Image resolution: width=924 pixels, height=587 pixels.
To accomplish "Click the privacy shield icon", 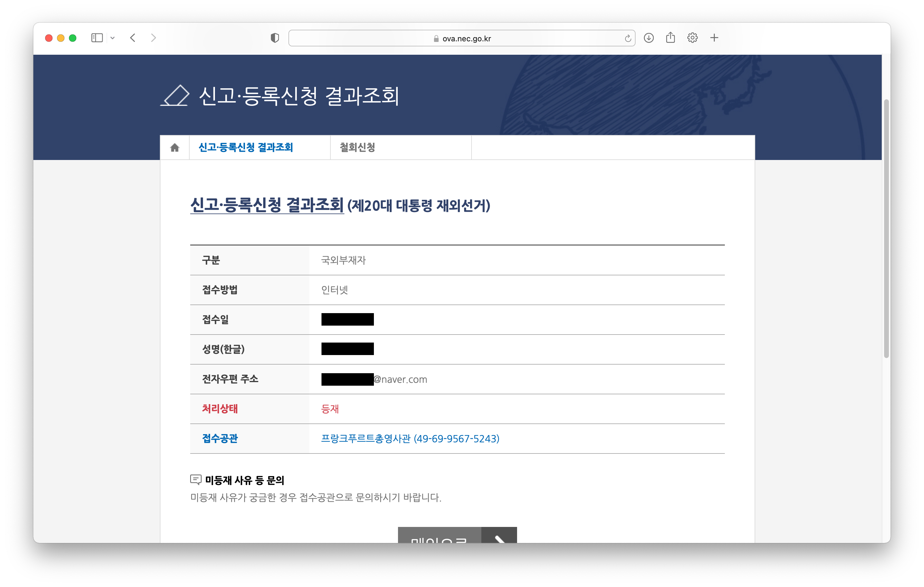I will [275, 37].
